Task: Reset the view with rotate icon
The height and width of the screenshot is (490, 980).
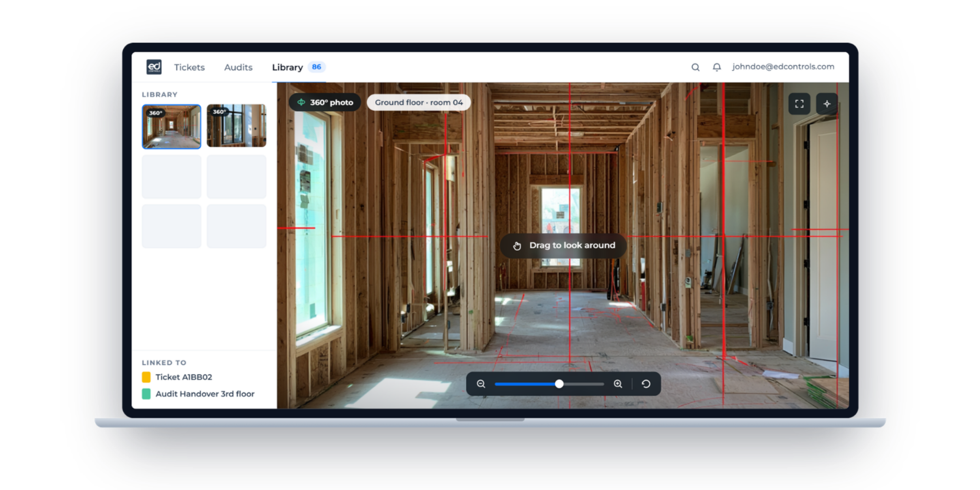Action: point(646,384)
